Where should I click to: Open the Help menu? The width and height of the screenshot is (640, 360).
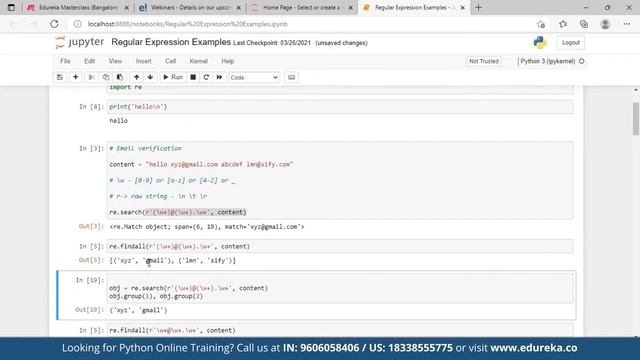(227, 61)
